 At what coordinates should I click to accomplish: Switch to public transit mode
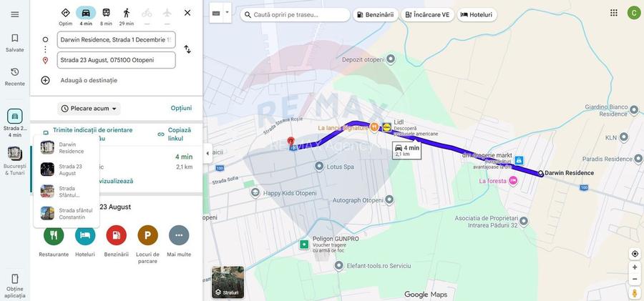[x=106, y=13]
